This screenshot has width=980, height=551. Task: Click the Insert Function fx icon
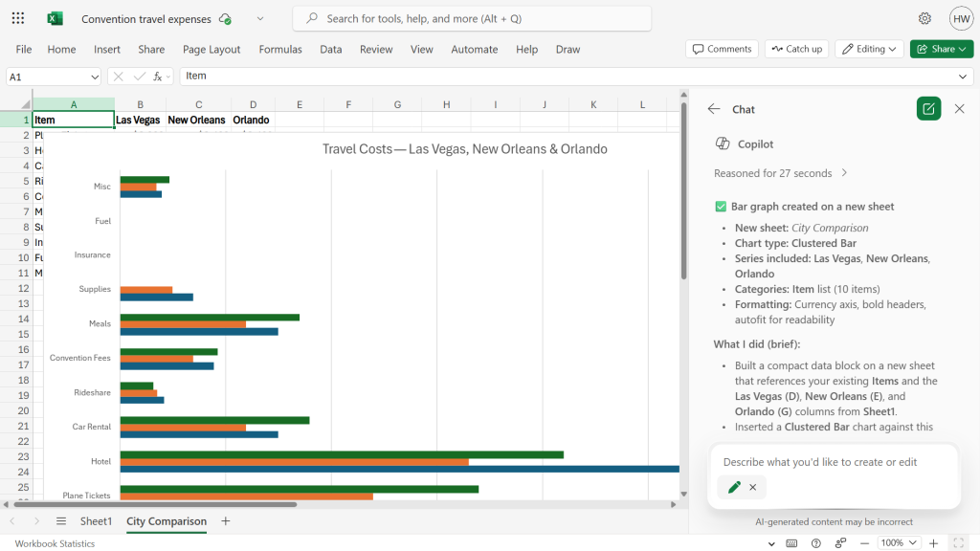click(x=157, y=76)
